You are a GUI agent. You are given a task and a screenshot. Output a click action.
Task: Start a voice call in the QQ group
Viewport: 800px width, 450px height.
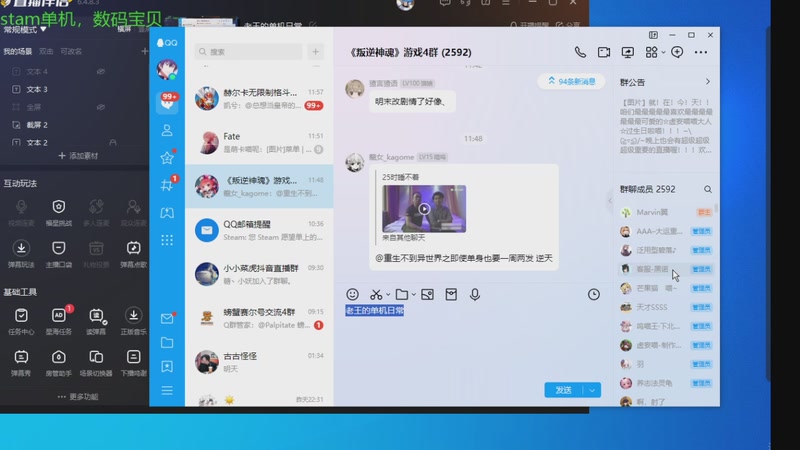click(580, 52)
